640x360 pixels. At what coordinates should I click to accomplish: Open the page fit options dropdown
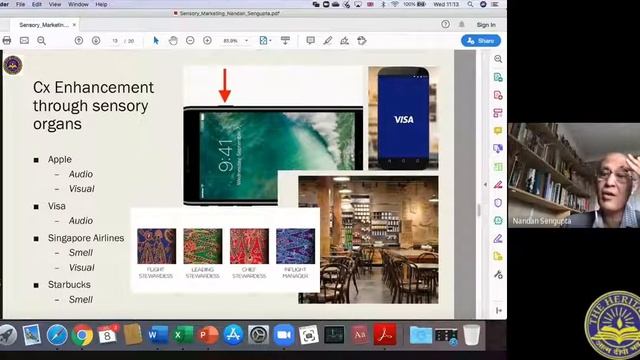point(265,40)
